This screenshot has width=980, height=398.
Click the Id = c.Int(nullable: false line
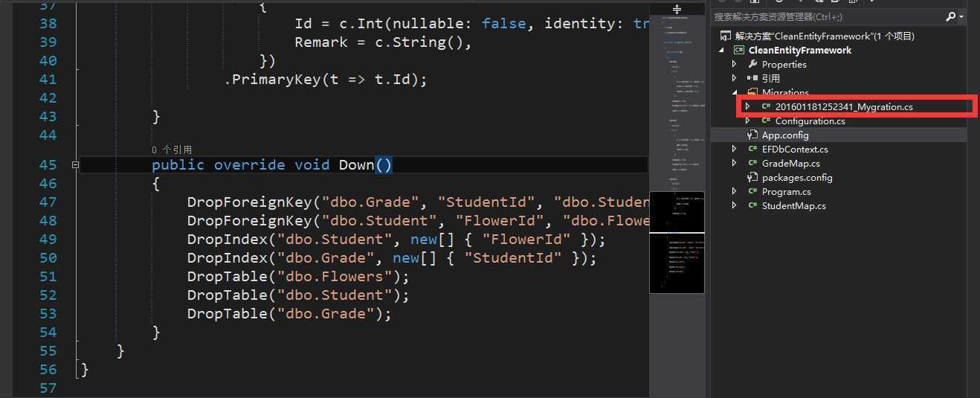471,24
